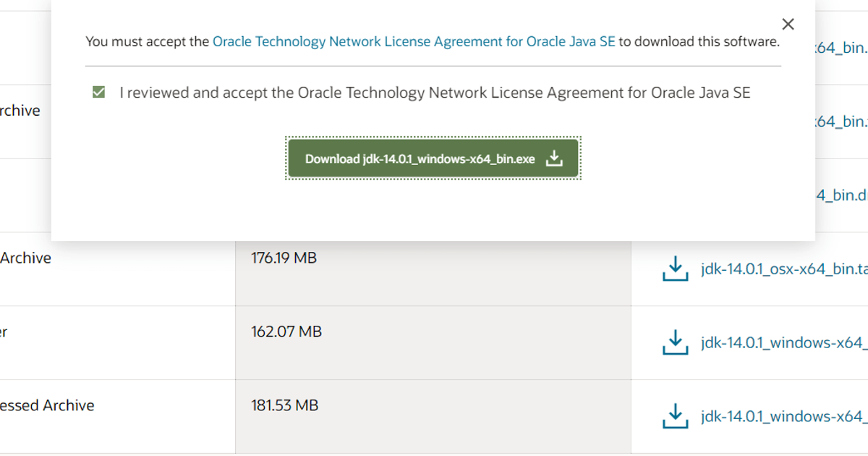The image size is (868, 456).
Task: Select the 181.53 MB file size text
Action: click(x=285, y=405)
